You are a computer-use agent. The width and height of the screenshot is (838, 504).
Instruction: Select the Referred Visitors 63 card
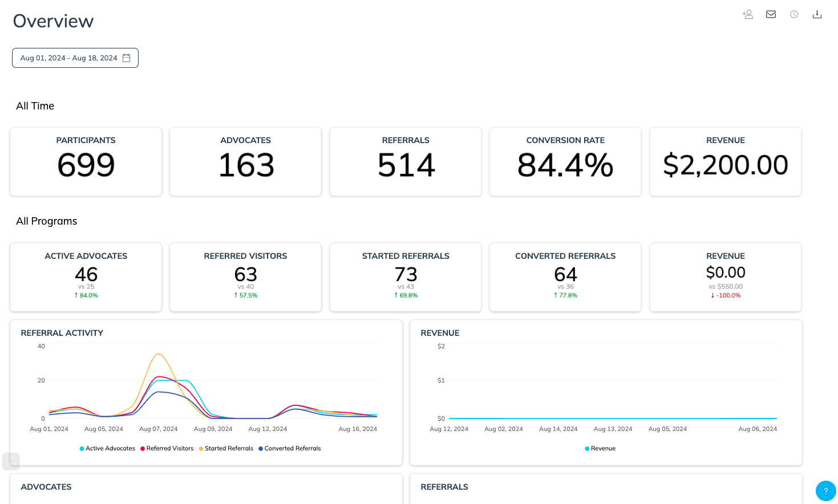click(x=246, y=277)
